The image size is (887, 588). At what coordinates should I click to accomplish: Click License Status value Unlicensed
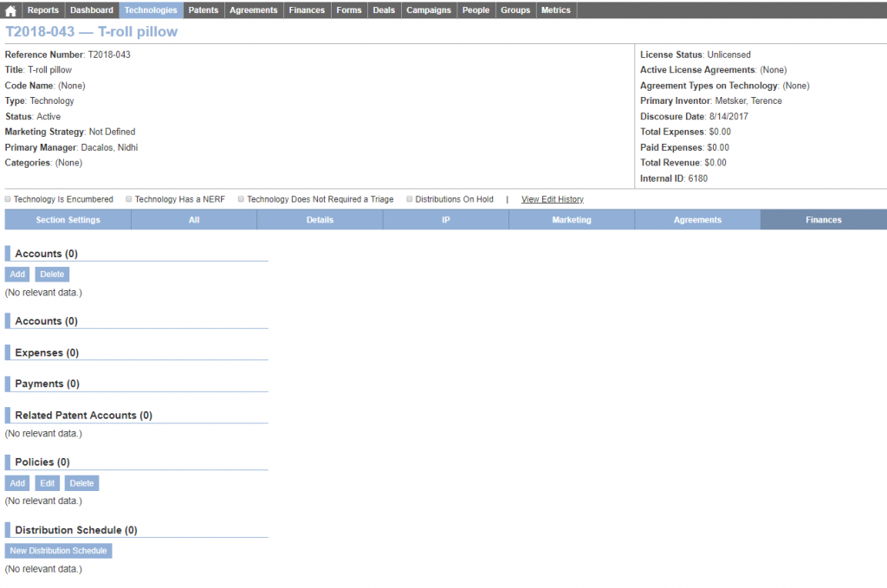(729, 55)
